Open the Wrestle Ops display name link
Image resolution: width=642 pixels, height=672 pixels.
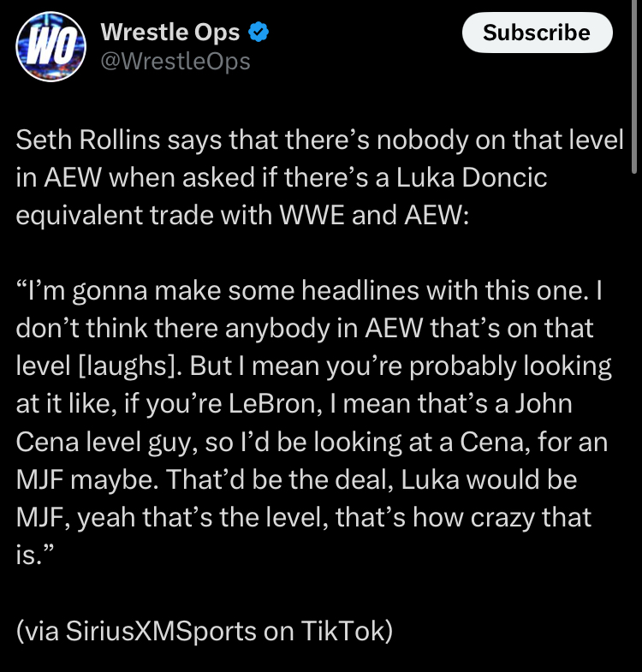point(169,33)
